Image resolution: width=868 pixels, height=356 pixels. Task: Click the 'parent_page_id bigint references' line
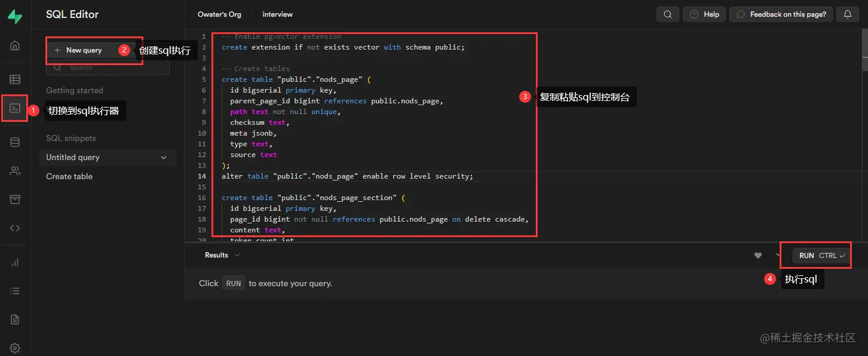coord(336,101)
